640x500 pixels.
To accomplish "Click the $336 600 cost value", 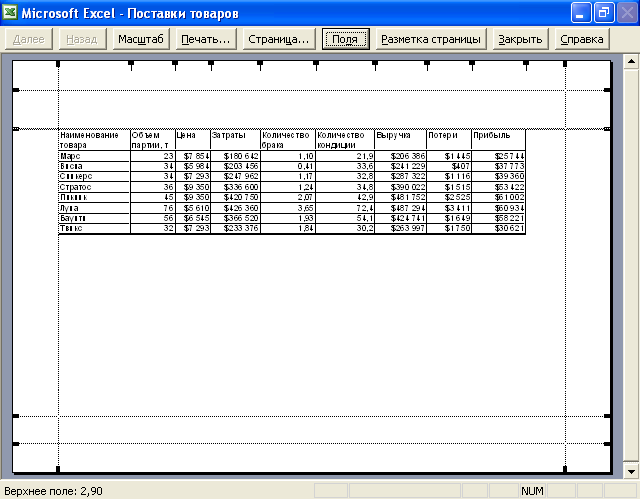I will 241,187.
